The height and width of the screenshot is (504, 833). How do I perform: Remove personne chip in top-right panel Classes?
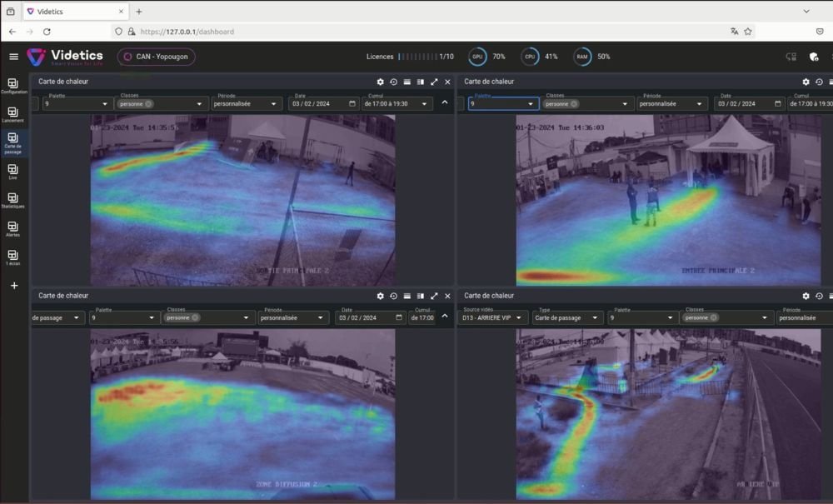pos(574,104)
